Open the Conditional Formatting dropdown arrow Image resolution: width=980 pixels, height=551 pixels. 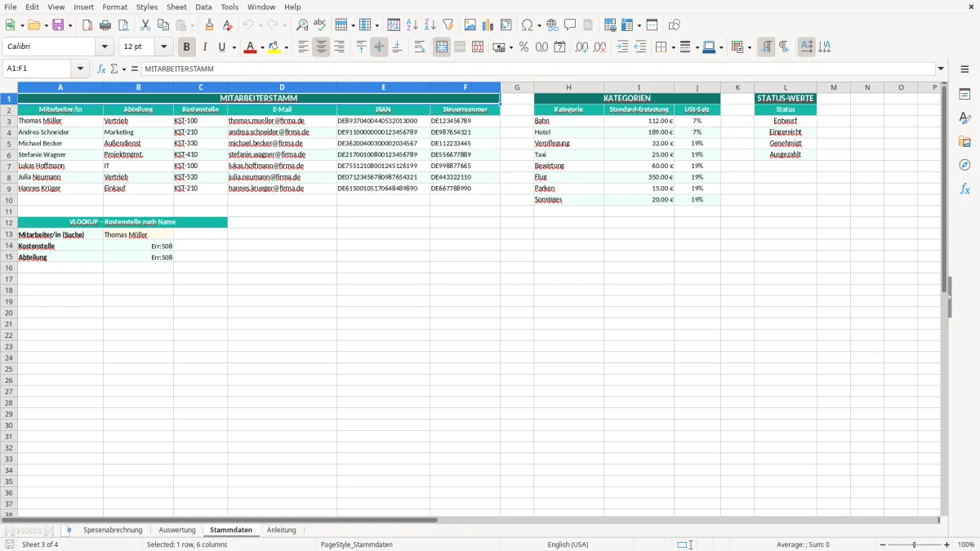point(749,47)
